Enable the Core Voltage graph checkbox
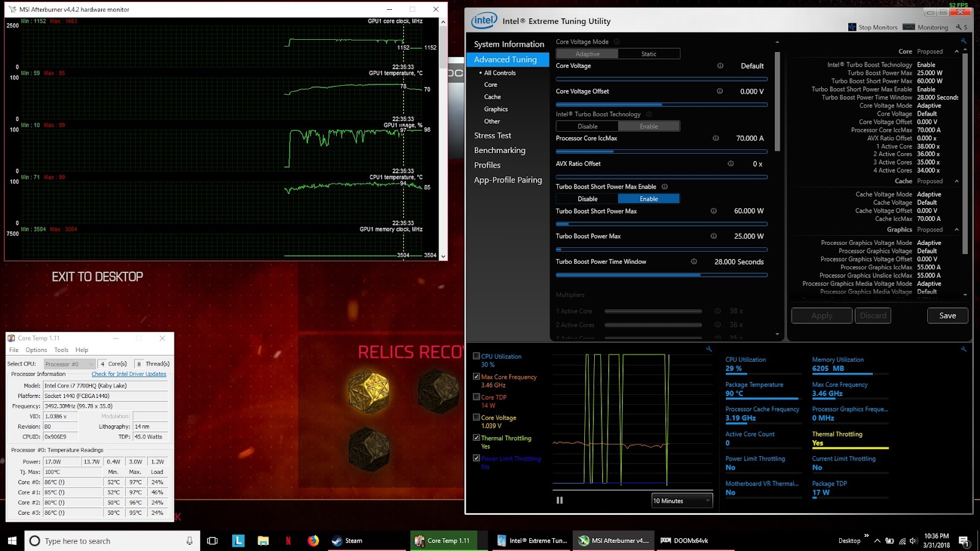 tap(477, 418)
